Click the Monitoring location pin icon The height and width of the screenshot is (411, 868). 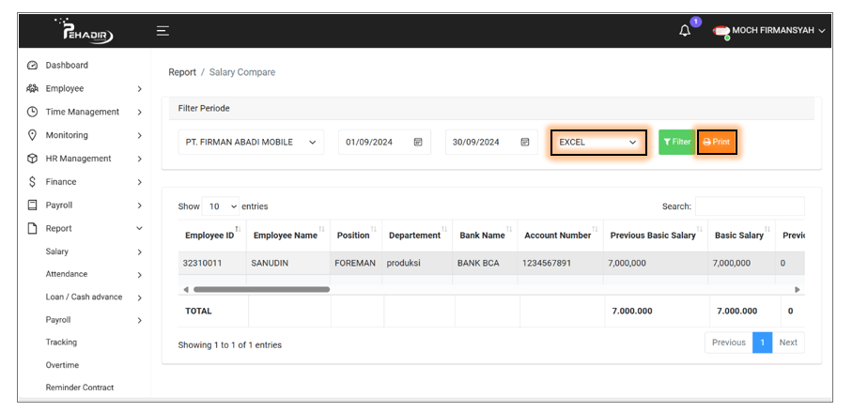pyautogui.click(x=32, y=135)
